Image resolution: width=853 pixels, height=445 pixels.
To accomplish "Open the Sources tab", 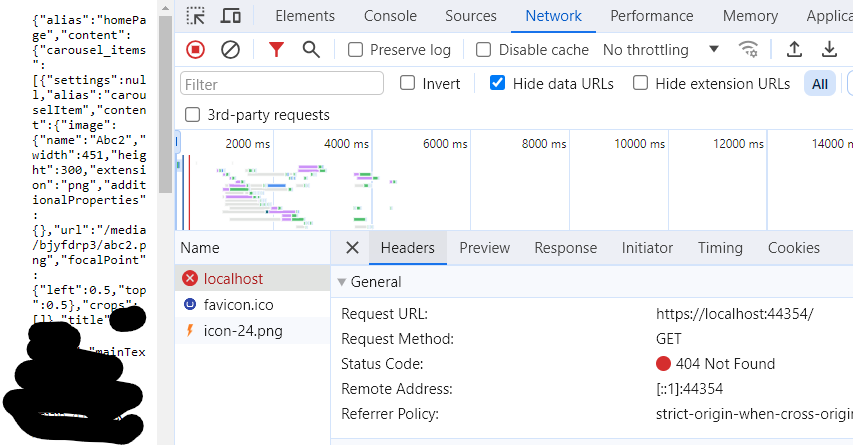I will (x=471, y=16).
